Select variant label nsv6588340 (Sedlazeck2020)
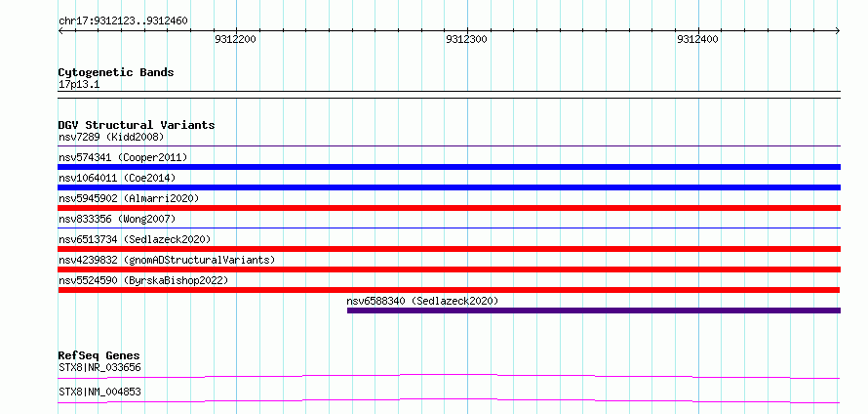Viewport: 868px width, 414px height. 423,301
